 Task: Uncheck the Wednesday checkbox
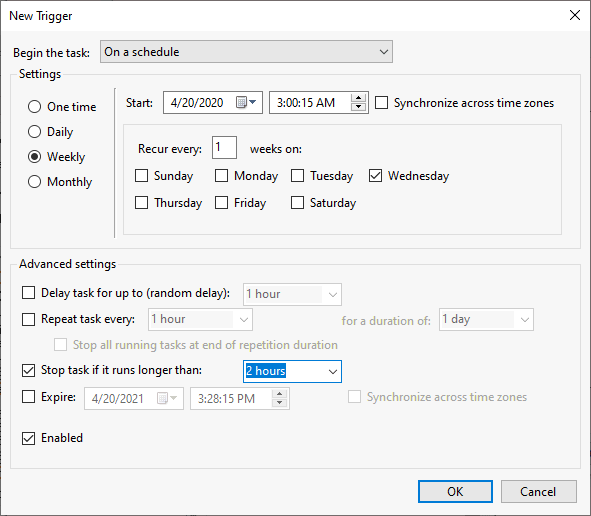pos(375,176)
